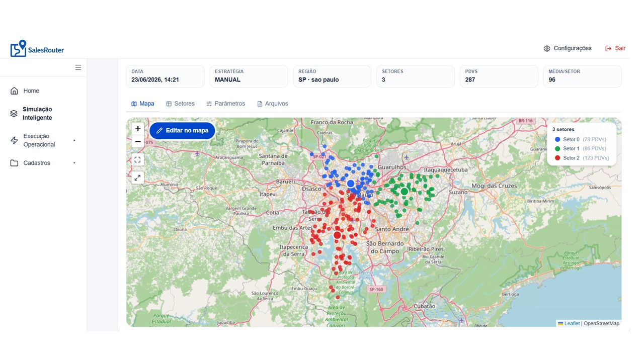Open Configurações settings
Screen dimensions: 644x362
coord(568,48)
